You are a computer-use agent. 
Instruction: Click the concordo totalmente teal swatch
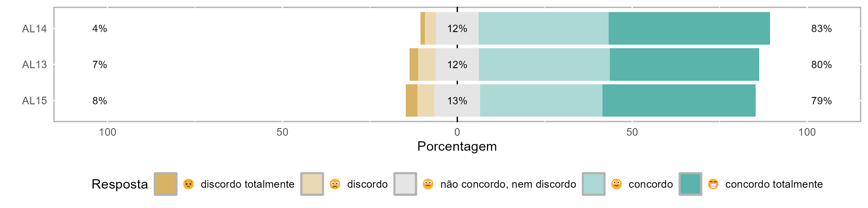pos(690,184)
